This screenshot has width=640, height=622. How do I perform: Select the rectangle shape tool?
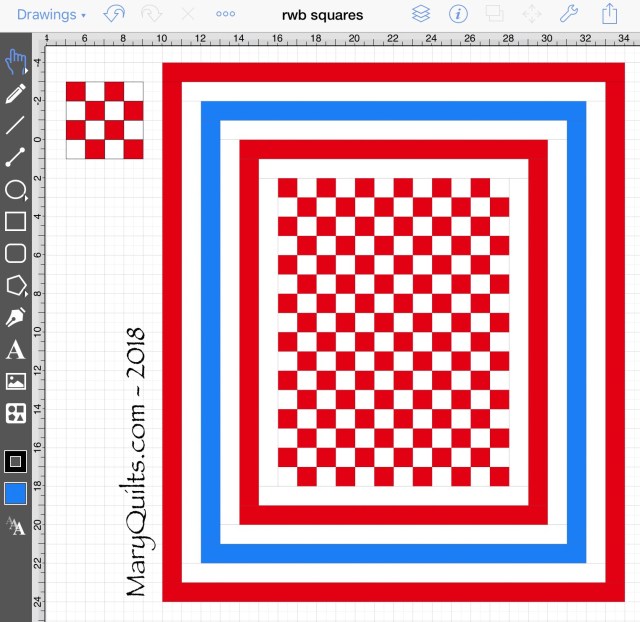[15, 221]
